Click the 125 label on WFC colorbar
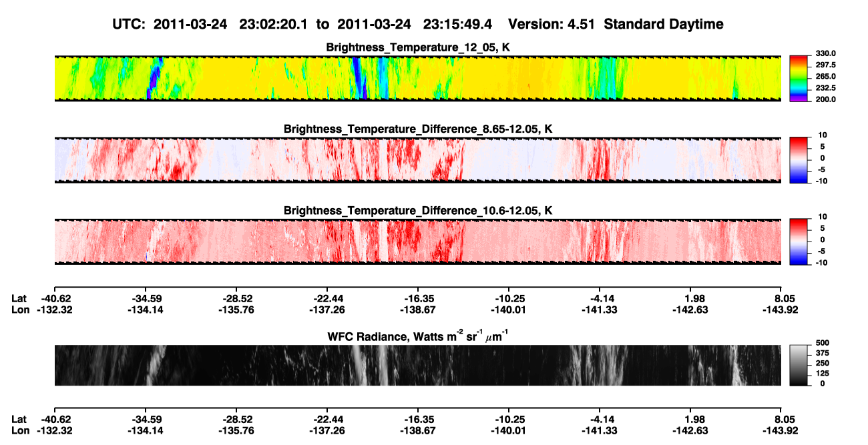 pos(822,374)
